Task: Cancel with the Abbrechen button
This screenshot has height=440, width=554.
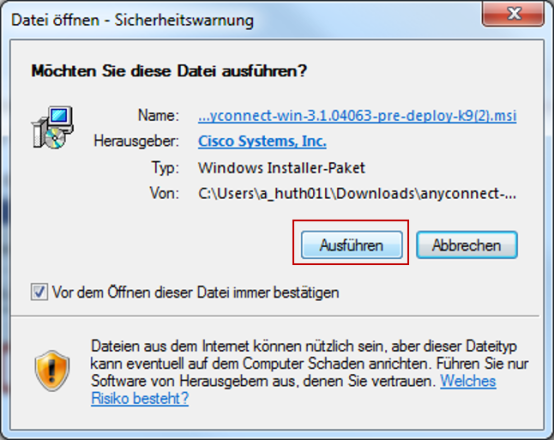Action: pos(466,245)
